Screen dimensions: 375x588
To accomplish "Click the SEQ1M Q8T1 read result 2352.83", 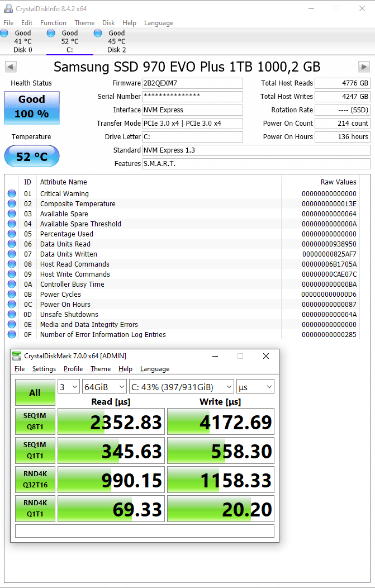I will pyautogui.click(x=111, y=421).
